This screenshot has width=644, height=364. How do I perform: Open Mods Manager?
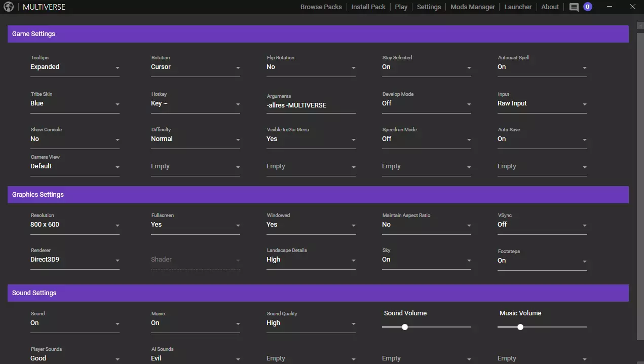point(473,7)
